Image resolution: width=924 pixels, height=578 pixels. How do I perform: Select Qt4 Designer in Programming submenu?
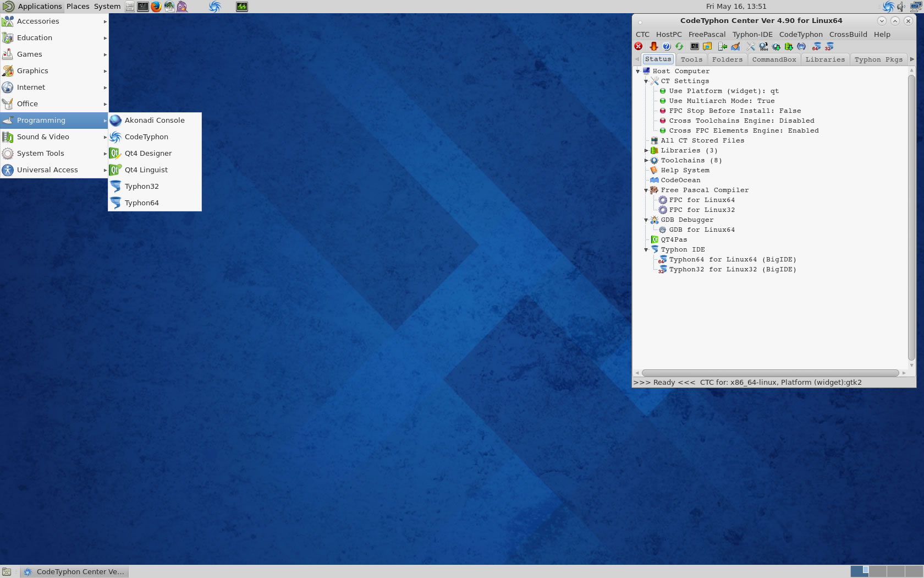click(x=155, y=153)
